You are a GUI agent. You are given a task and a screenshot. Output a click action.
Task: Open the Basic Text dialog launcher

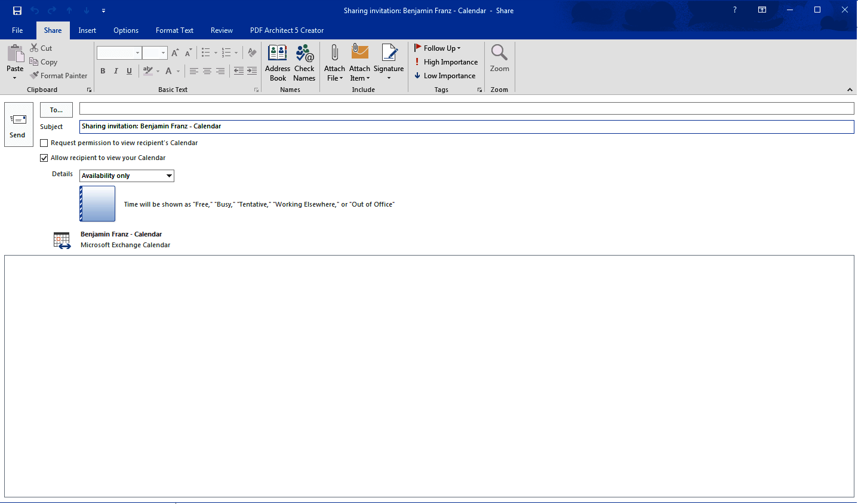(257, 90)
